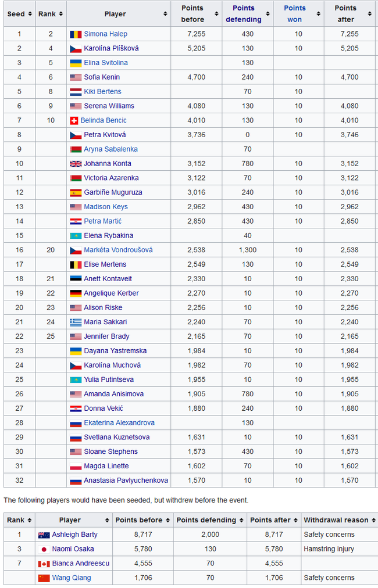Open Victoria Azarenka link

coord(111,178)
